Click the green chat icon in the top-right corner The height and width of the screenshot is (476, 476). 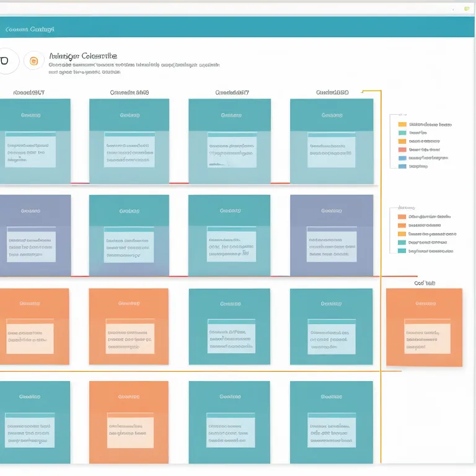pyautogui.click(x=466, y=9)
